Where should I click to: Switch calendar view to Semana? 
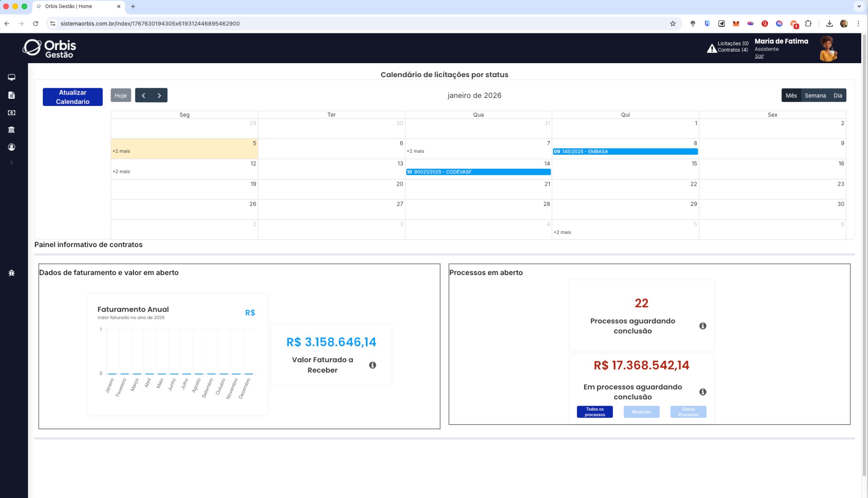pos(815,95)
